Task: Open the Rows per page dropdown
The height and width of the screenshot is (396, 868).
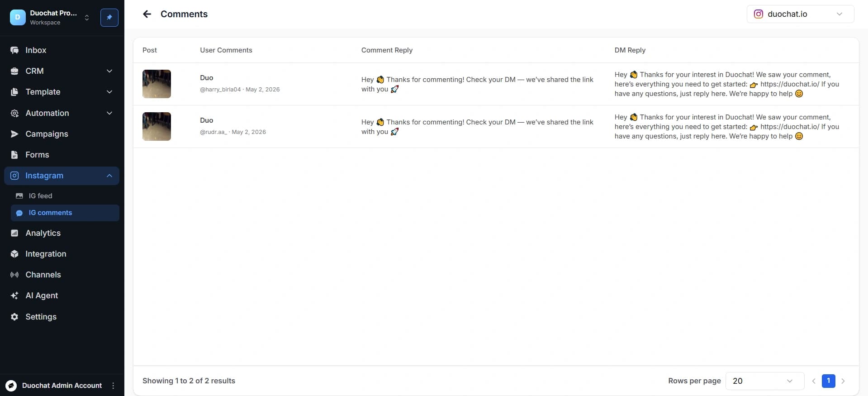Action: pyautogui.click(x=764, y=381)
